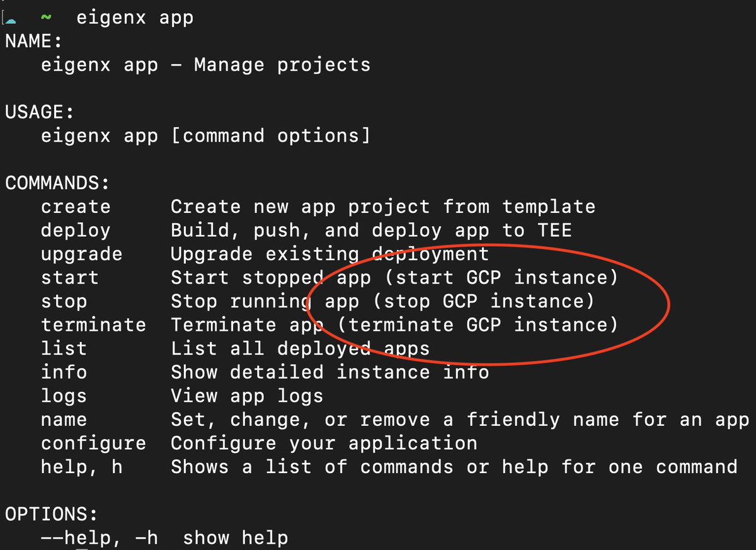Click the 'eigenx app' command at the prompt

(x=135, y=17)
